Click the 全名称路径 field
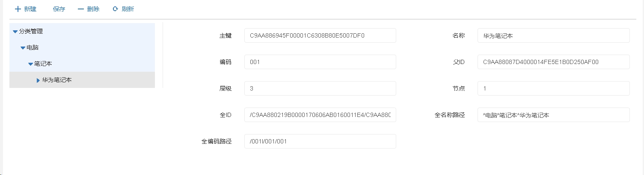Image resolution: width=644 pixels, height=175 pixels. coord(553,115)
